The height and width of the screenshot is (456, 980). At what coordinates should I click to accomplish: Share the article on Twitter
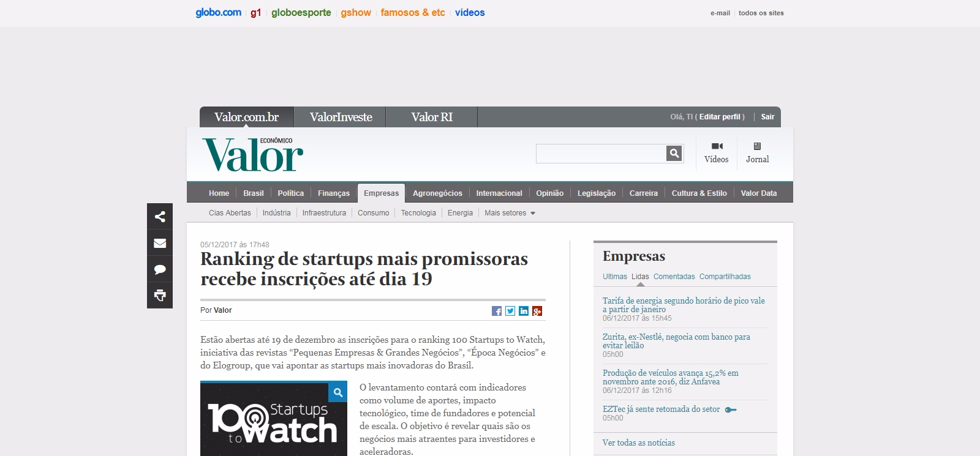(510, 311)
